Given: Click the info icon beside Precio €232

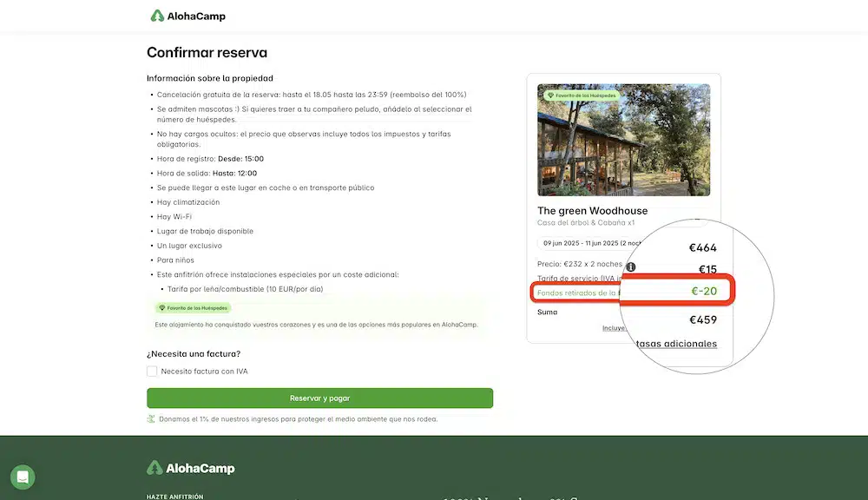Looking at the screenshot, I should click(x=630, y=266).
